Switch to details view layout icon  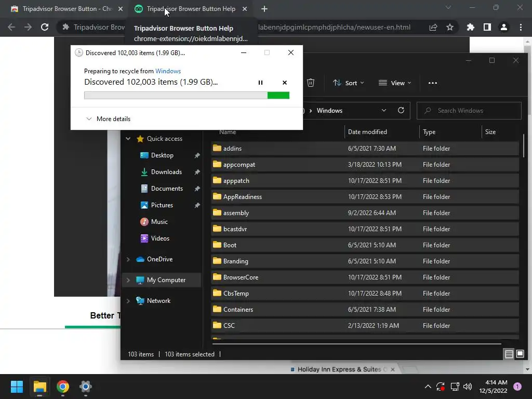pyautogui.click(x=509, y=354)
